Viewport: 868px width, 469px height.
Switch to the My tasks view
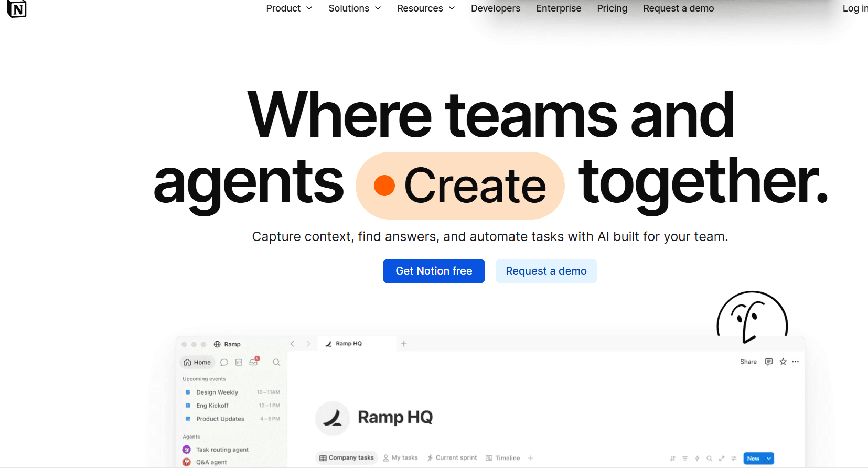[400, 458]
